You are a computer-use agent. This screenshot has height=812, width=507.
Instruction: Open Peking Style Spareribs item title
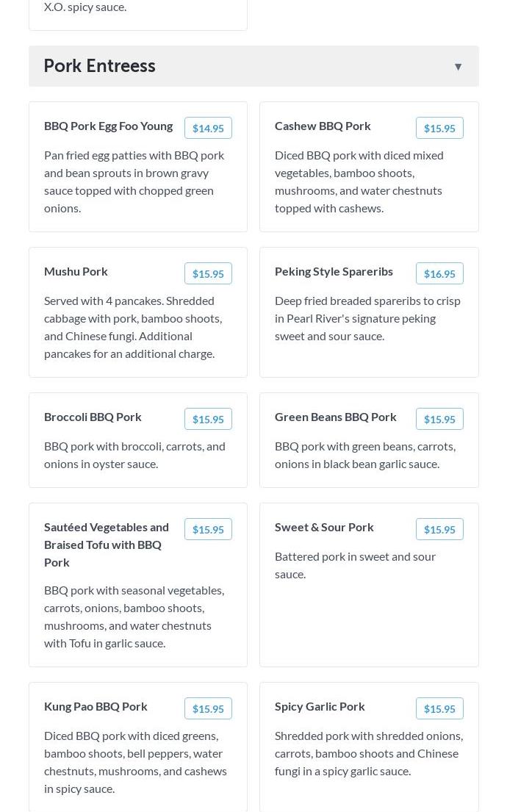(x=334, y=271)
